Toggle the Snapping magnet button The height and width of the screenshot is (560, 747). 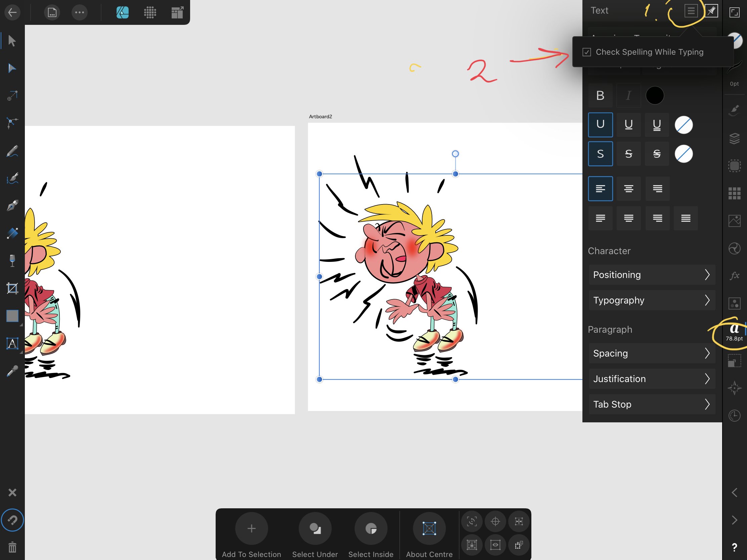coord(12,520)
